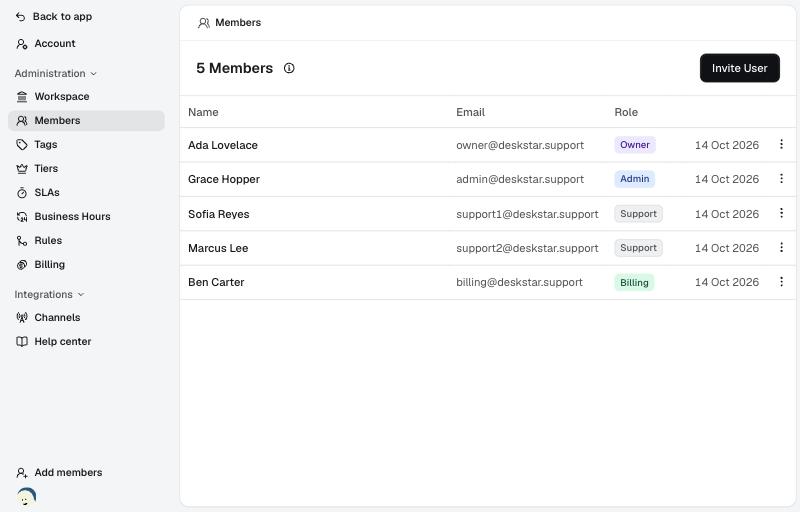Click the Email column header
Image resolution: width=800 pixels, height=512 pixels.
[x=470, y=112]
